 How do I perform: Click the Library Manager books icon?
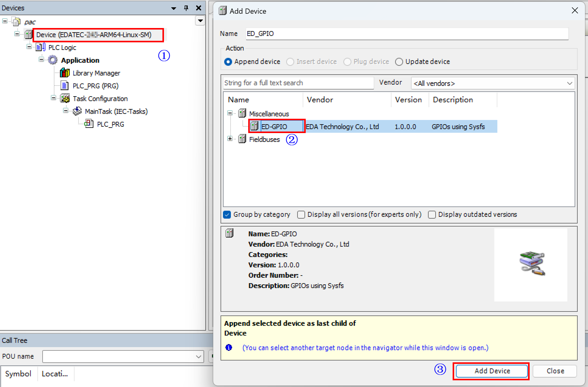[x=64, y=73]
